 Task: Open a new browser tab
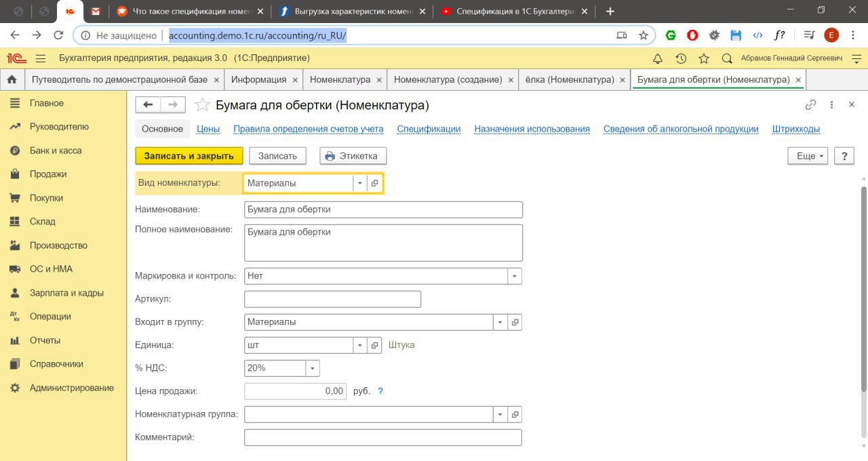(610, 11)
